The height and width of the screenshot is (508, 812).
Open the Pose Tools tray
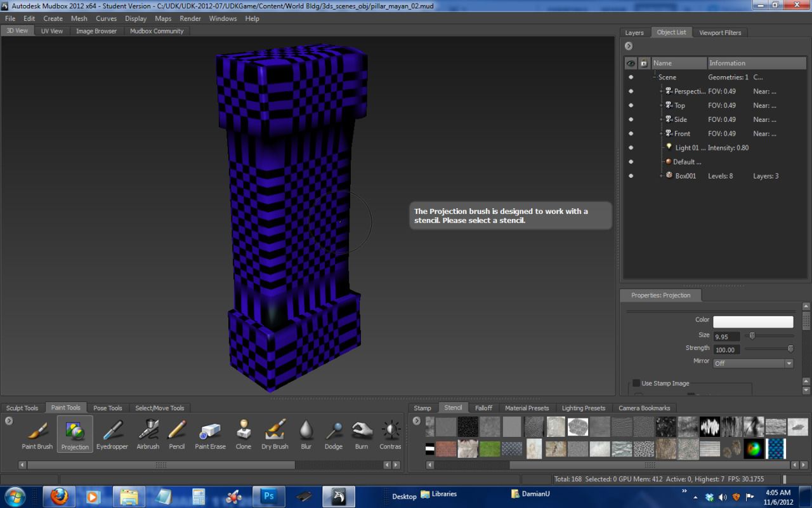108,408
